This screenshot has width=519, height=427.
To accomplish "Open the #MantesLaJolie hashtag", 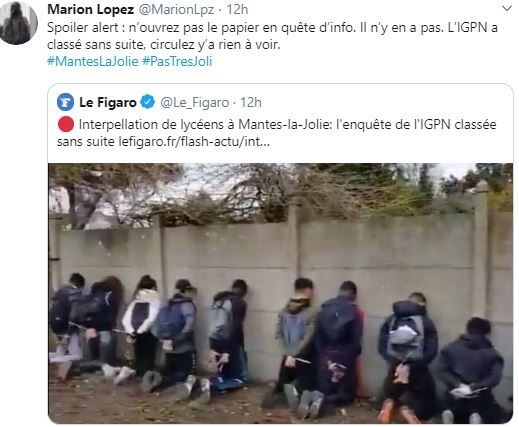I will point(93,62).
